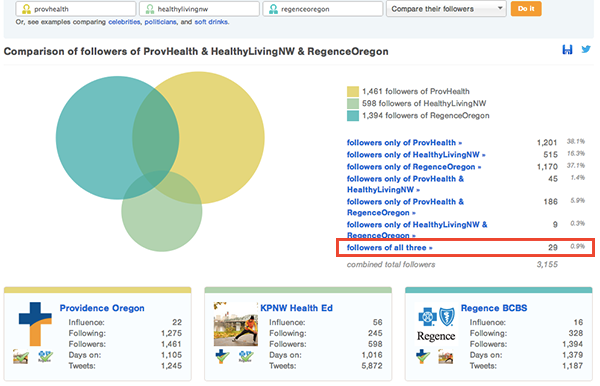
Task: Click the teal RegenceOregon legend swatch
Action: tap(353, 116)
